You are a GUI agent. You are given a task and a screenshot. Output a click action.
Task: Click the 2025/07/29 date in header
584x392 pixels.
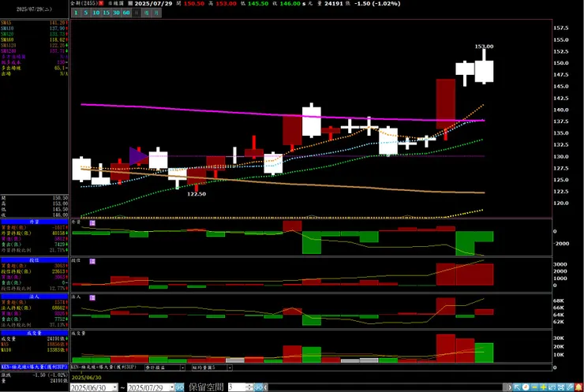pos(153,3)
